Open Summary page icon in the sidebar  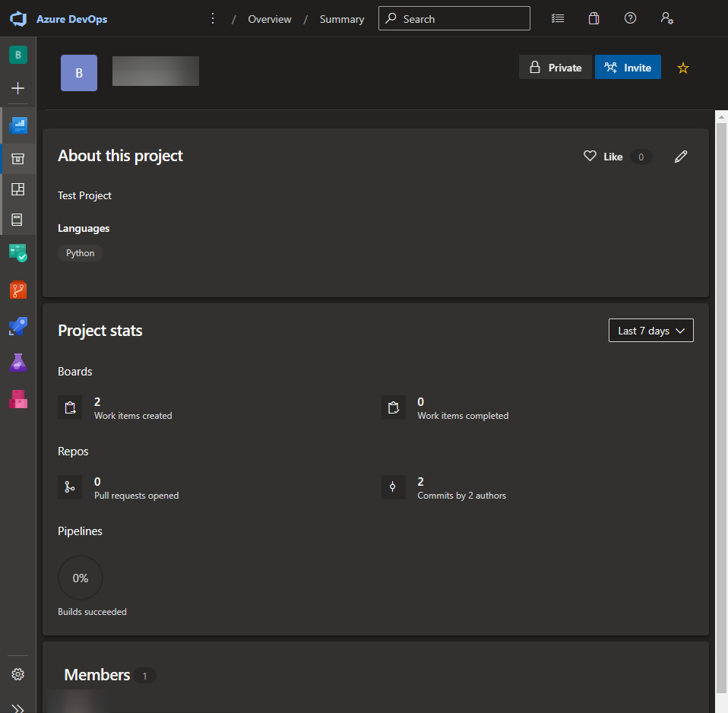18,159
